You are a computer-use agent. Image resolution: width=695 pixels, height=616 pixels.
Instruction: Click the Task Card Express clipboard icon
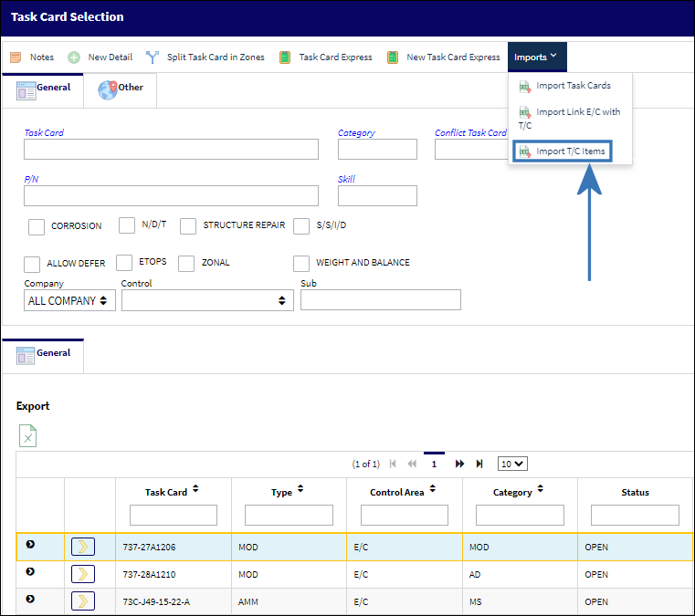[x=285, y=57]
